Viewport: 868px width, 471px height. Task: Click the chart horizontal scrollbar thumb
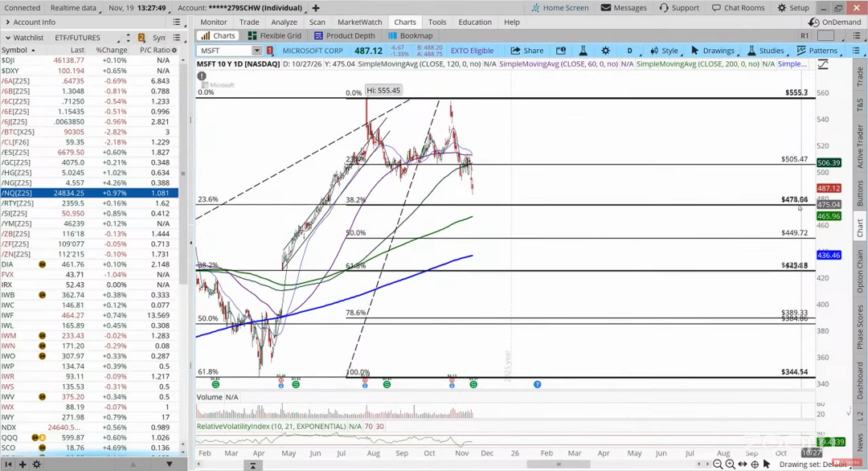coord(559,465)
